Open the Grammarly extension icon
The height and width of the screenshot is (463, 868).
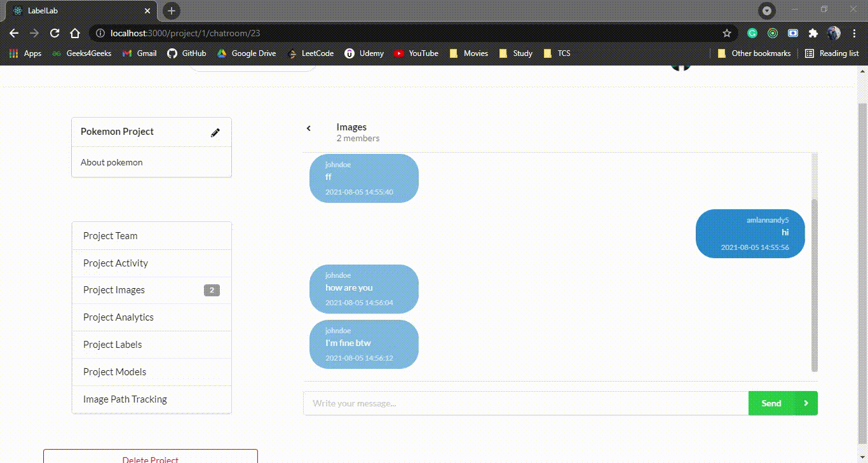click(x=752, y=33)
